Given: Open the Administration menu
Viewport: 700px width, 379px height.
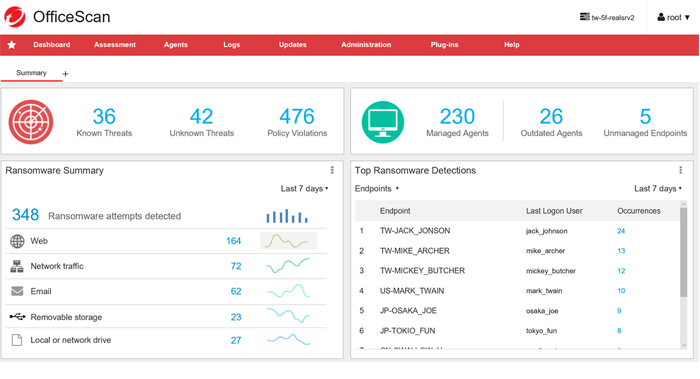Looking at the screenshot, I should pyautogui.click(x=366, y=45).
